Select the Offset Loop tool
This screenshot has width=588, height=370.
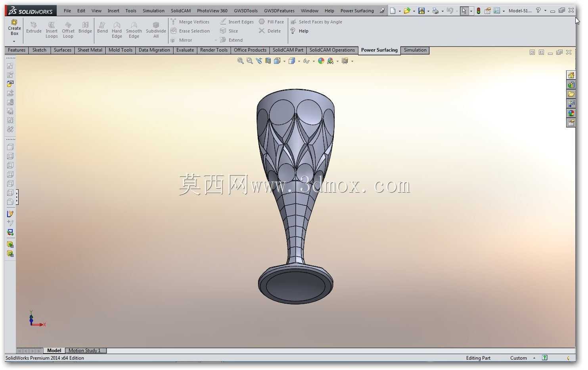tap(68, 30)
